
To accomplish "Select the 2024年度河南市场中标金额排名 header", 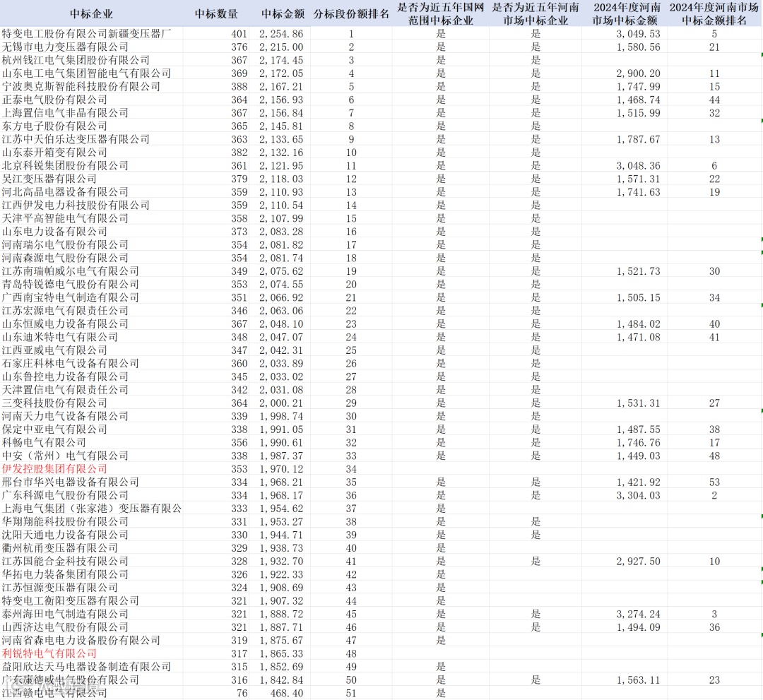I will (x=714, y=13).
